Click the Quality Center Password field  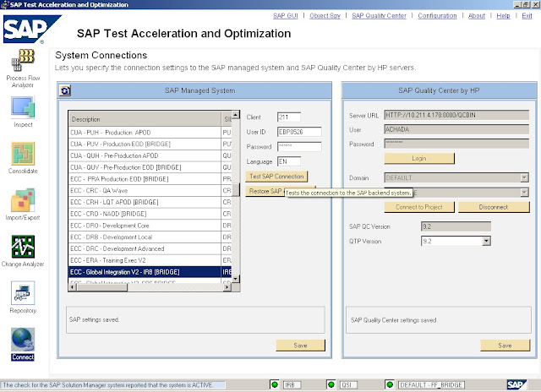pos(456,144)
